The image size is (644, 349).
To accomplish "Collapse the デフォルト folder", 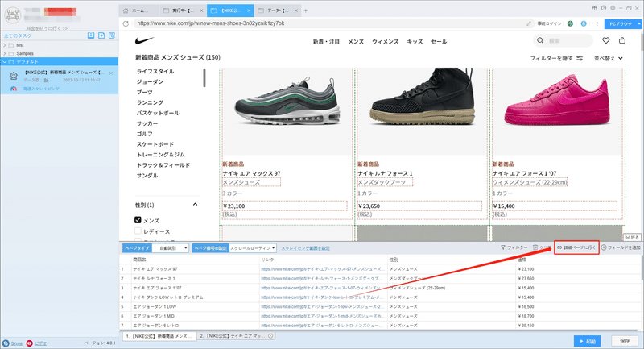I will [5, 62].
